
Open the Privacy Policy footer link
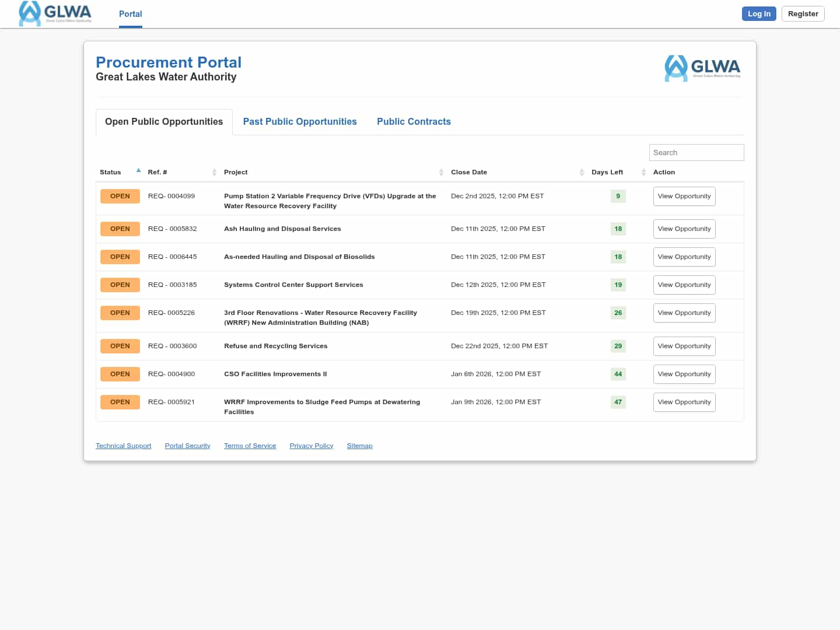(311, 446)
